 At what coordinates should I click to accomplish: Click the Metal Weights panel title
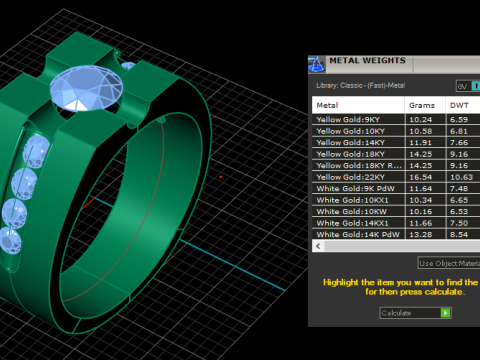[x=367, y=61]
